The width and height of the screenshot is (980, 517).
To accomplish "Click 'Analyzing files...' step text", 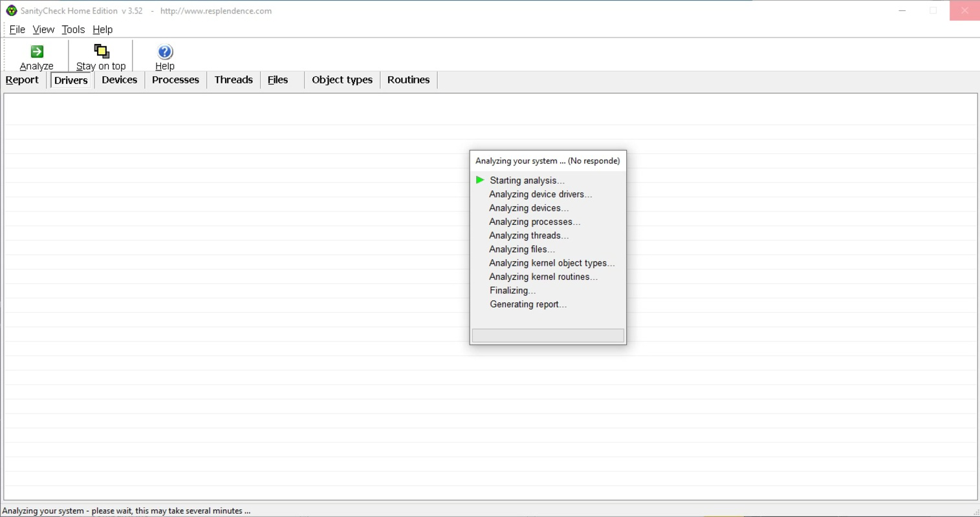I will tap(522, 249).
